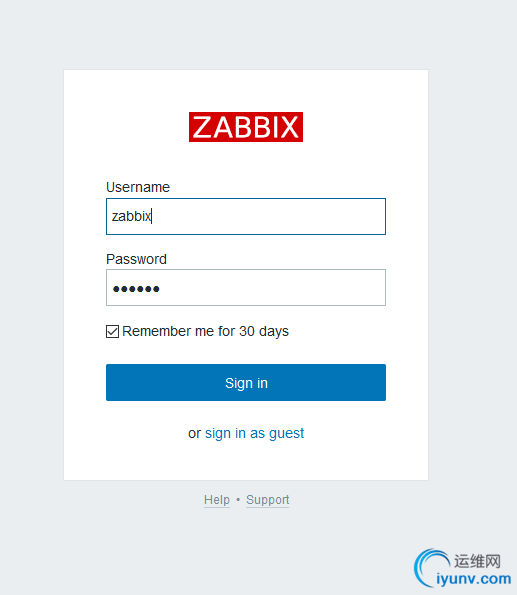This screenshot has width=517, height=595.
Task: Click the 'or' text before guest link
Action: point(194,433)
